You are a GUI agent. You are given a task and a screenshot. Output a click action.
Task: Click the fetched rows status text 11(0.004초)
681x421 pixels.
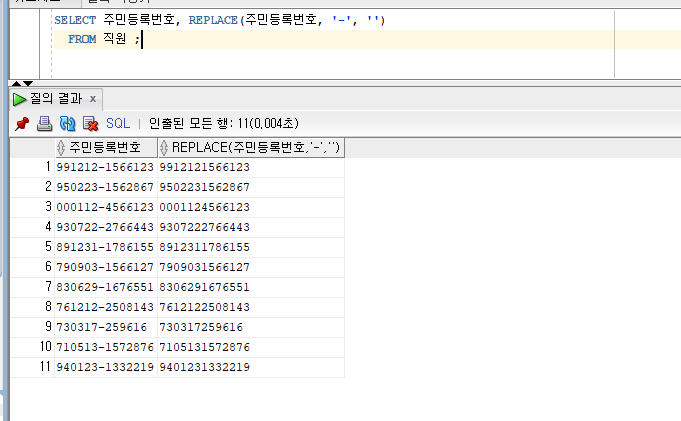[268, 124]
